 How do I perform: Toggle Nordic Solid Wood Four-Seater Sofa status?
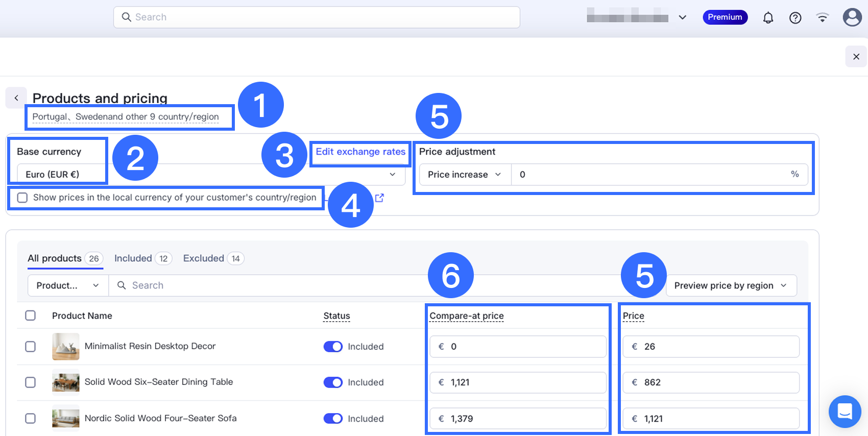click(x=333, y=419)
